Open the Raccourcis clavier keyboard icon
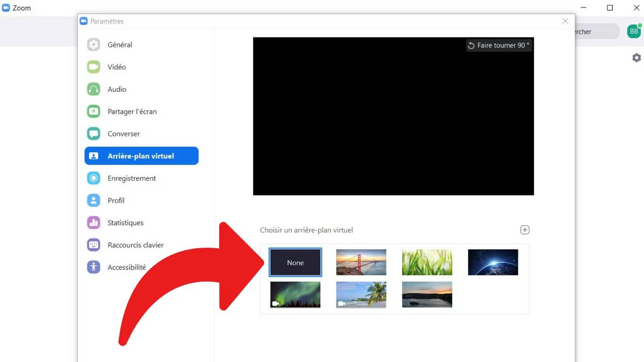This screenshot has width=644, height=362. 93,245
